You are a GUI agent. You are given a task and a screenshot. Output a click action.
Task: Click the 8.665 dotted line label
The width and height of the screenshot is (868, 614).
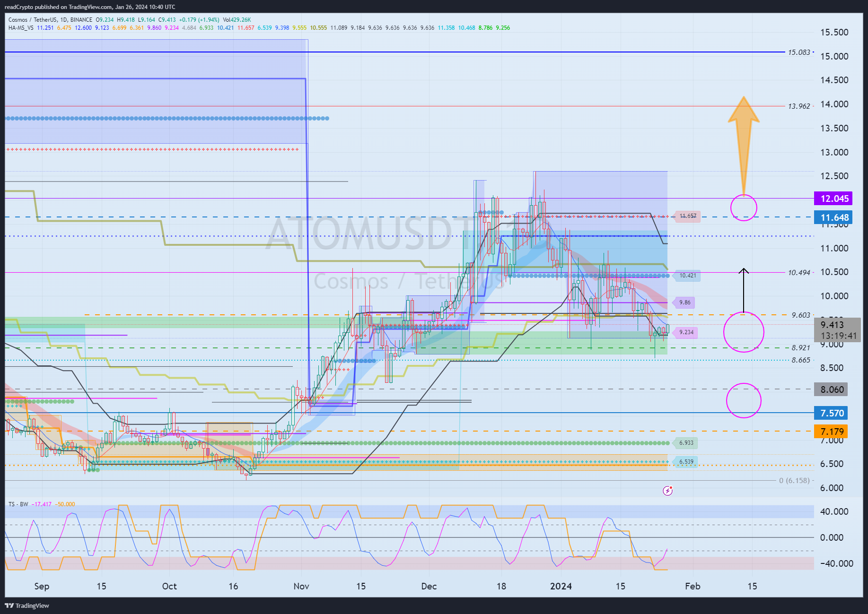(801, 360)
